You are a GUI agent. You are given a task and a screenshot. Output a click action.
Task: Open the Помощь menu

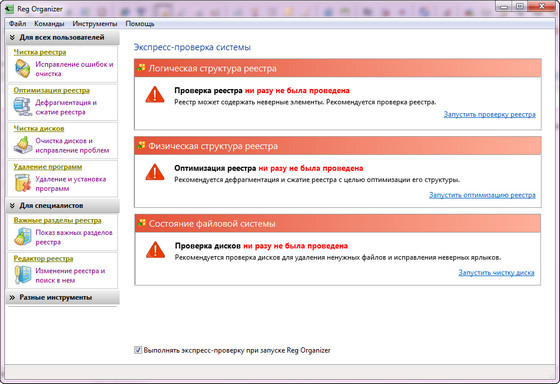click(x=140, y=24)
